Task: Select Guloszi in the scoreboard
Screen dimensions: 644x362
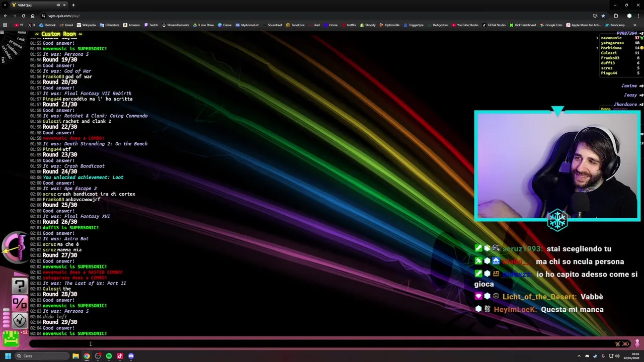Action: [609, 53]
